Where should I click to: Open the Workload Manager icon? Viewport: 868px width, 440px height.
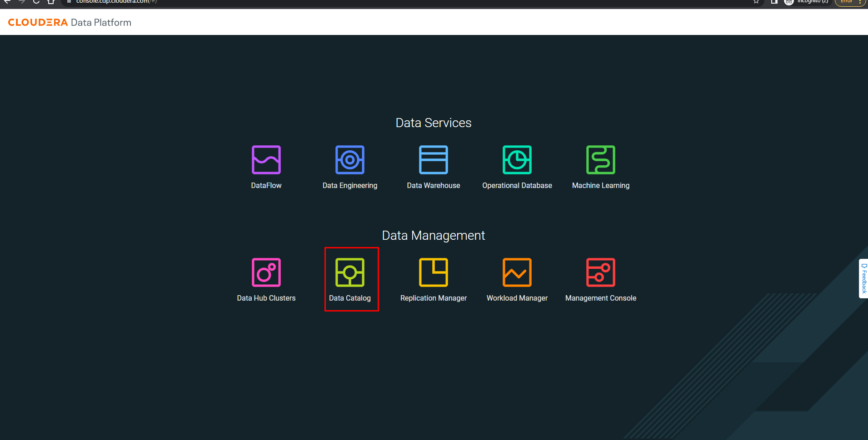pyautogui.click(x=517, y=272)
